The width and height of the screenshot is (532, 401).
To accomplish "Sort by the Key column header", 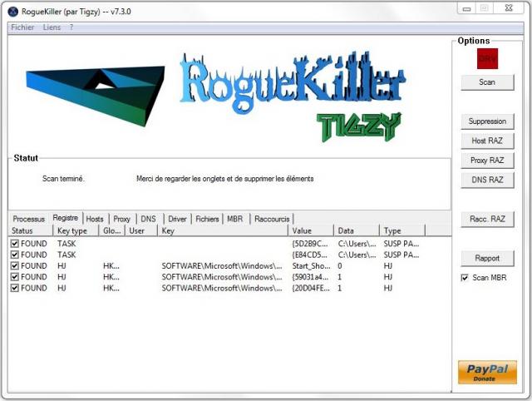I will (x=223, y=231).
